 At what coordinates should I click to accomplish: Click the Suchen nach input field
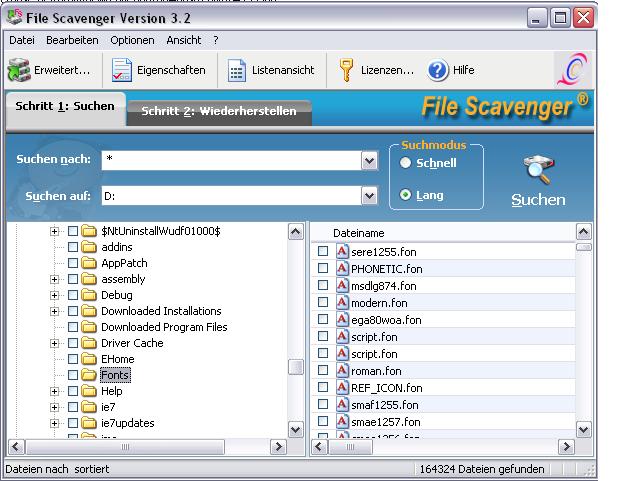click(231, 160)
